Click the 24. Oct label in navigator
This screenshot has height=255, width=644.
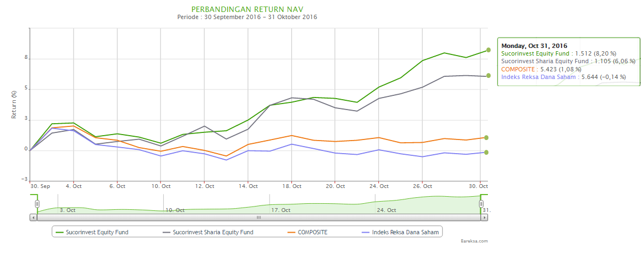coord(386,210)
